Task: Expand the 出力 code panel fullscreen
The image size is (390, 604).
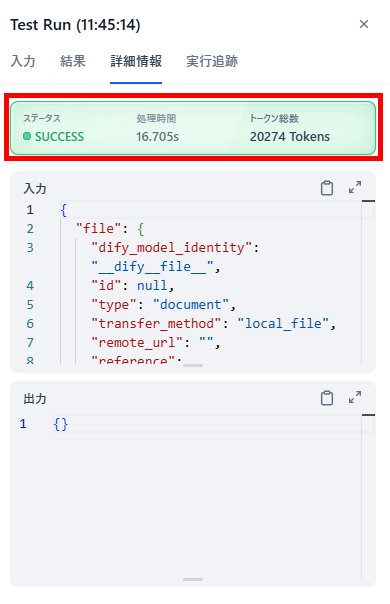Action: [x=355, y=397]
